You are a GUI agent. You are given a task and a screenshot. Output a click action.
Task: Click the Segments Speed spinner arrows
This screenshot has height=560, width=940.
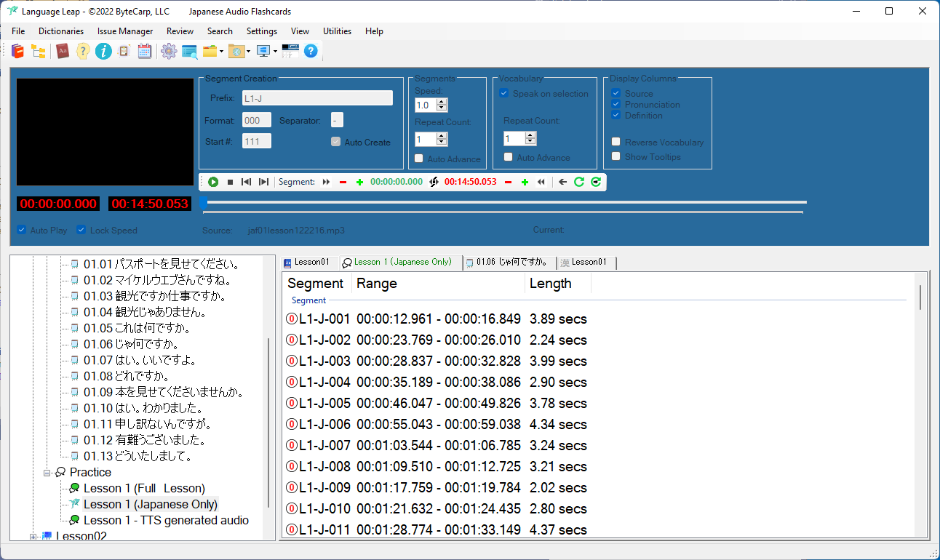pyautogui.click(x=442, y=105)
